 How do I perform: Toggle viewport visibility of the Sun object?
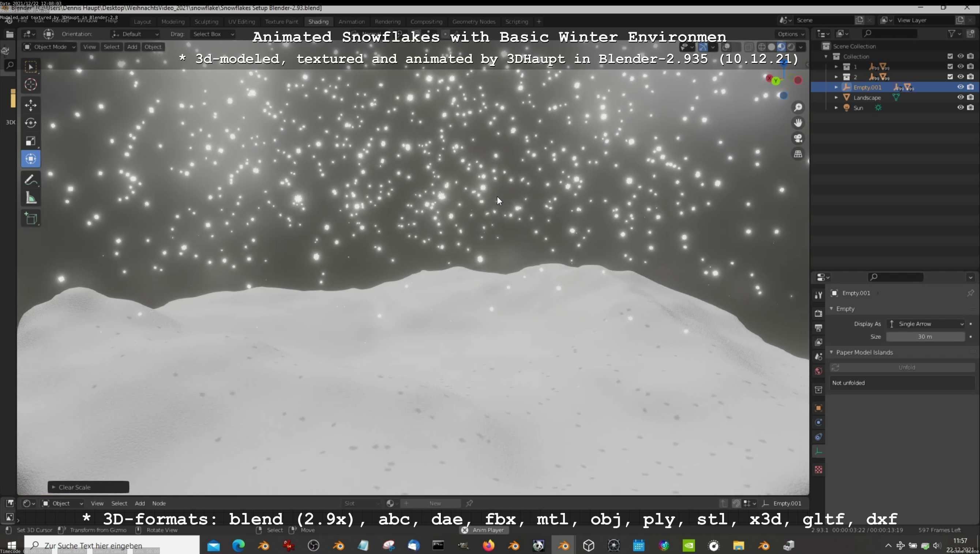click(960, 108)
